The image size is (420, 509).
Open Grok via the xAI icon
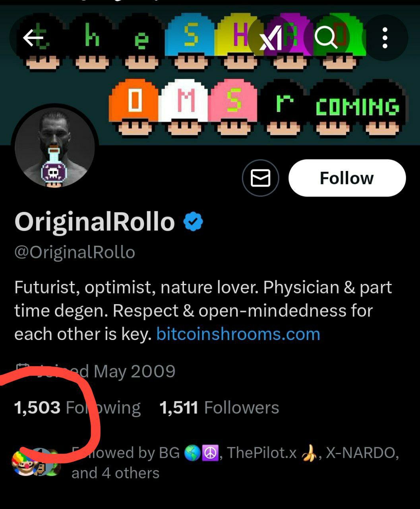tap(271, 38)
